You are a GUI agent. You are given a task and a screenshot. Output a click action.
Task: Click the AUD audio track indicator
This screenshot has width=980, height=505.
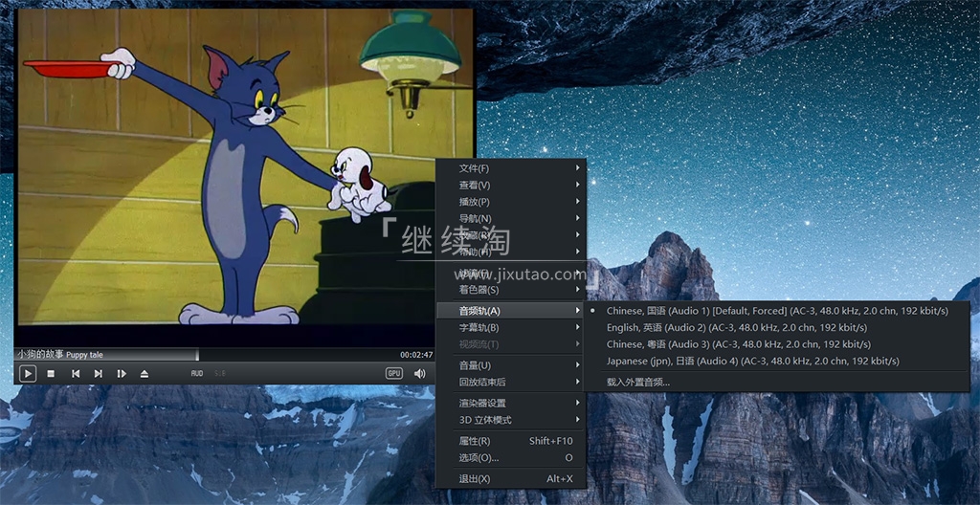[197, 373]
